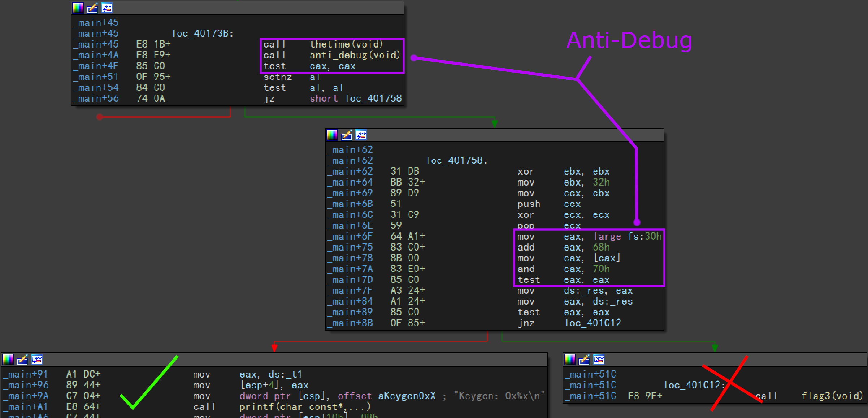The width and height of the screenshot is (868, 418).
Task: Click the ds:_res operand in mov instruction
Action: pos(585,291)
